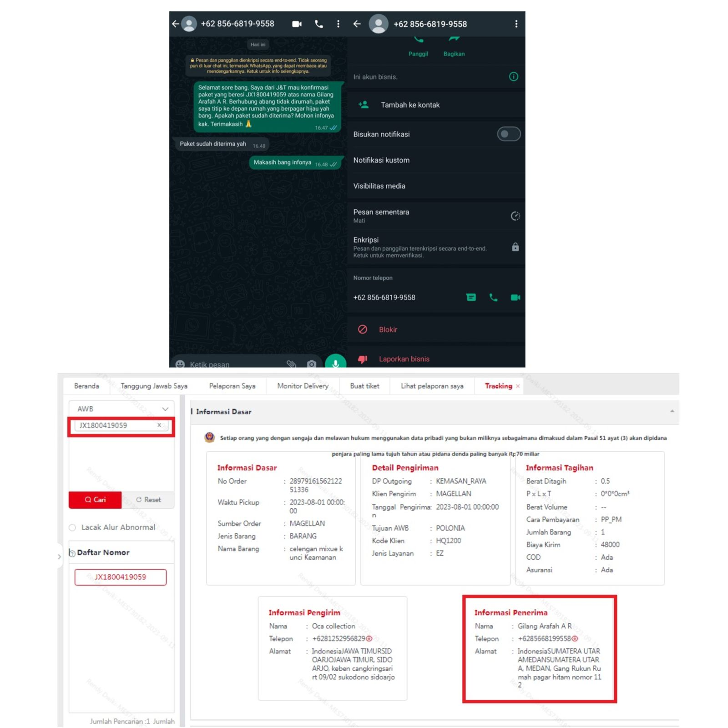Image resolution: width=728 pixels, height=728 pixels.
Task: Tap Bagikan share button
Action: click(454, 47)
